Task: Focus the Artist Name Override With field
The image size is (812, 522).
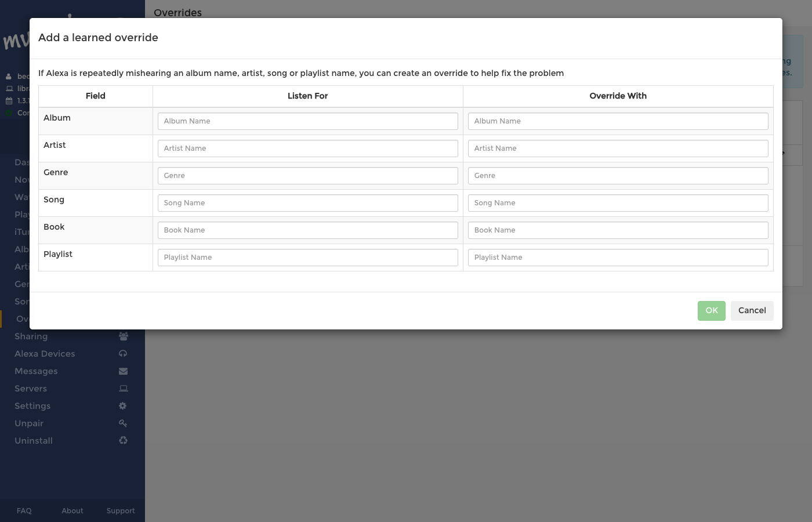Action: tap(618, 148)
